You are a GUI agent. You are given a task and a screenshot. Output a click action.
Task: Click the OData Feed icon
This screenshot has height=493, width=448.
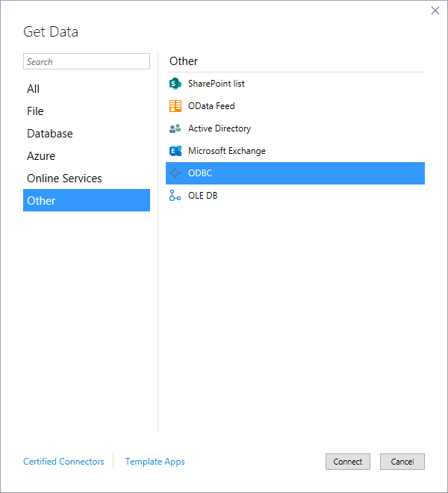pyautogui.click(x=175, y=106)
